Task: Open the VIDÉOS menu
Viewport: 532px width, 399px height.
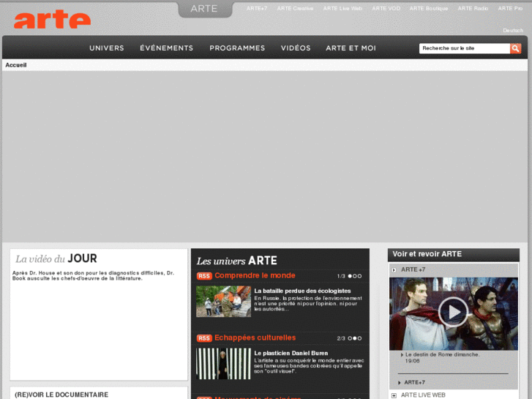Action: [x=296, y=48]
